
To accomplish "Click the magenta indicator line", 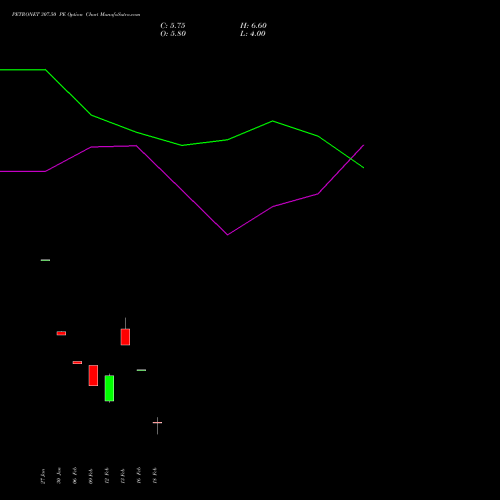I will tap(182, 190).
